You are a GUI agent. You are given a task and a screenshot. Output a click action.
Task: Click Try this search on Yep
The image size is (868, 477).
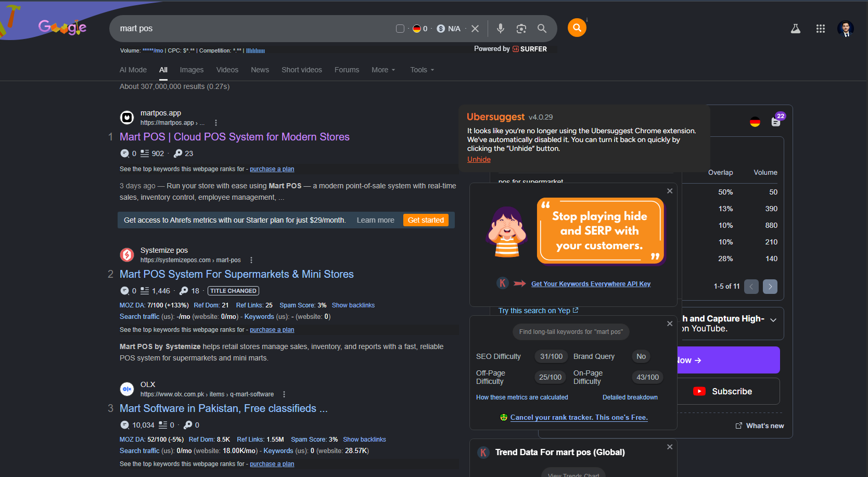(x=538, y=311)
